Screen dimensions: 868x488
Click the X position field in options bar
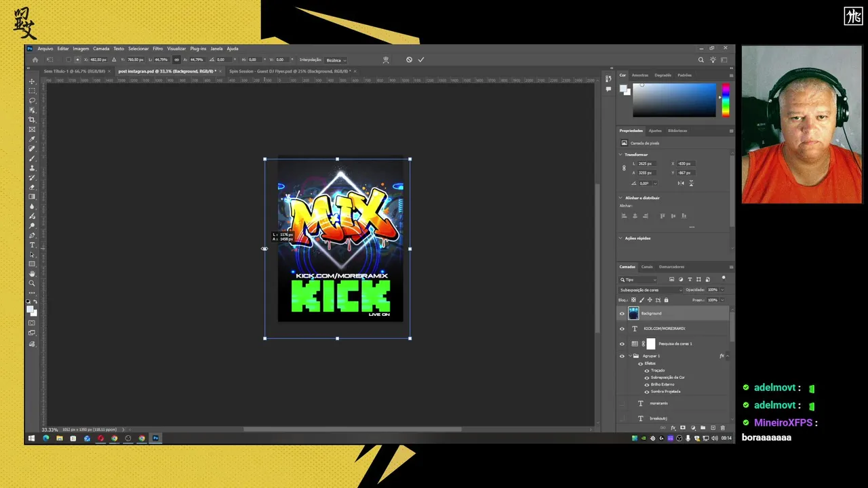click(98, 60)
